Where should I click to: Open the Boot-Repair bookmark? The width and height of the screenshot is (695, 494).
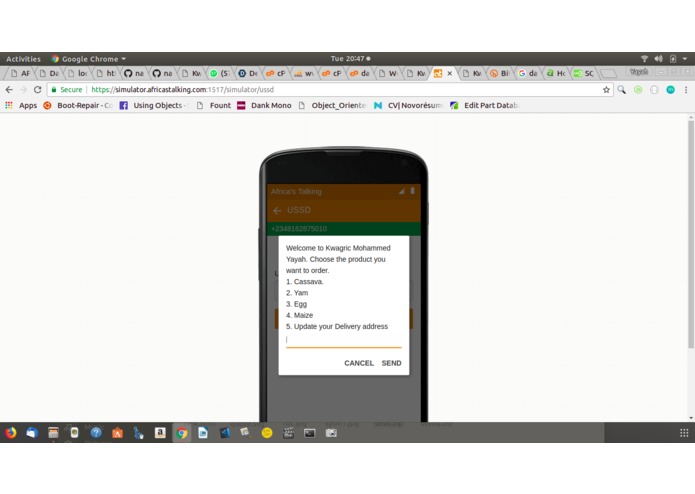(78, 105)
